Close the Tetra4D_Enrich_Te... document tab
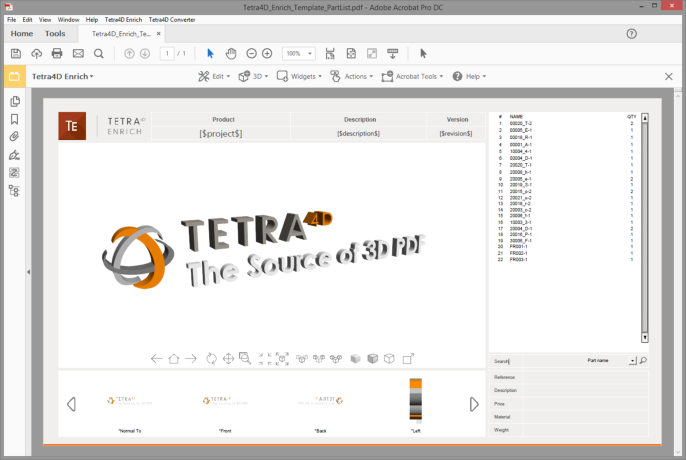Viewport: 686px width, 460px height. [159, 34]
